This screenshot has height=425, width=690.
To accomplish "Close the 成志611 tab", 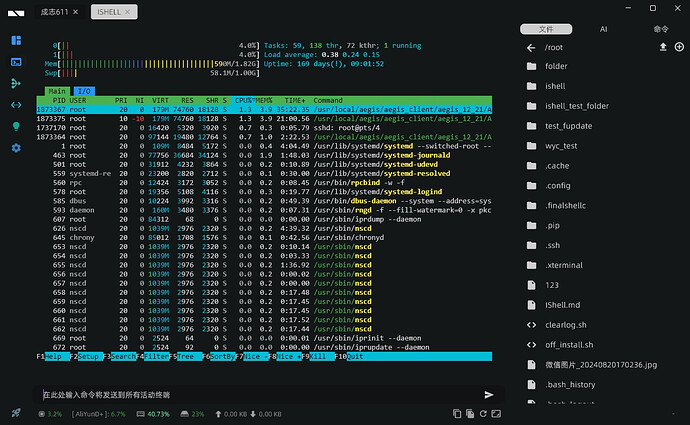I will 76,12.
